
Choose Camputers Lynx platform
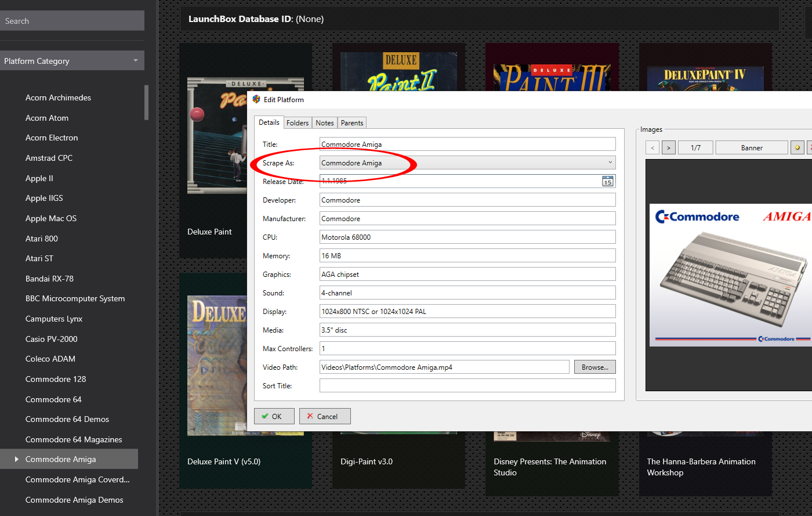54,319
